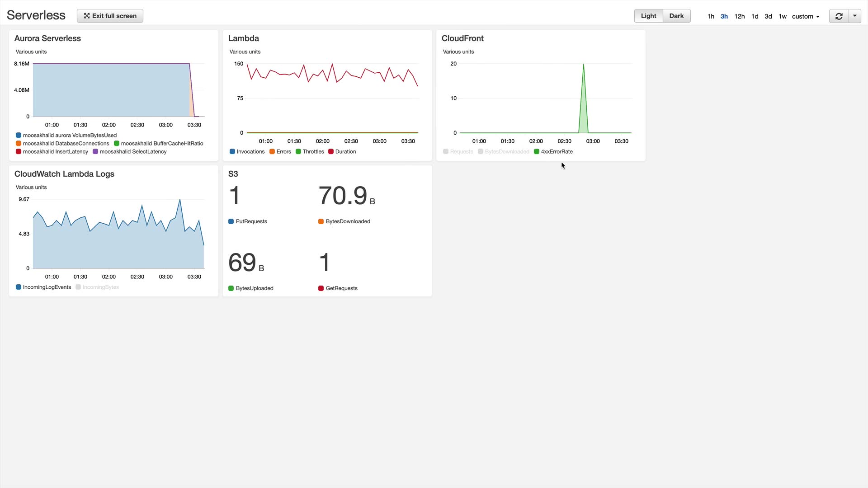
Task: Select the 1w time range
Action: [x=782, y=16]
